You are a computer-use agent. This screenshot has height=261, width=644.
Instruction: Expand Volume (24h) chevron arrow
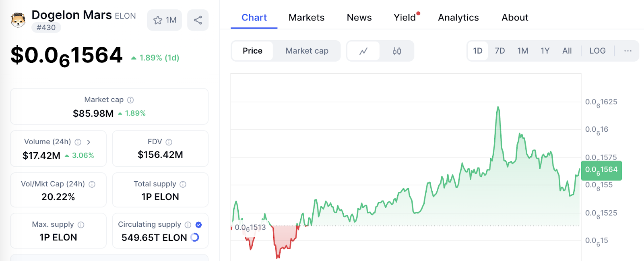click(x=89, y=142)
